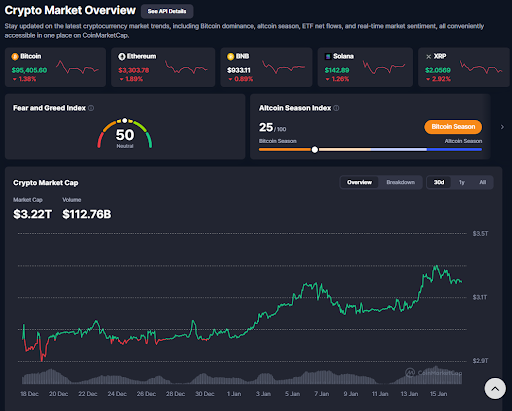Image resolution: width=512 pixels, height=411 pixels.
Task: Click the Solana logo icon
Action: click(x=328, y=57)
